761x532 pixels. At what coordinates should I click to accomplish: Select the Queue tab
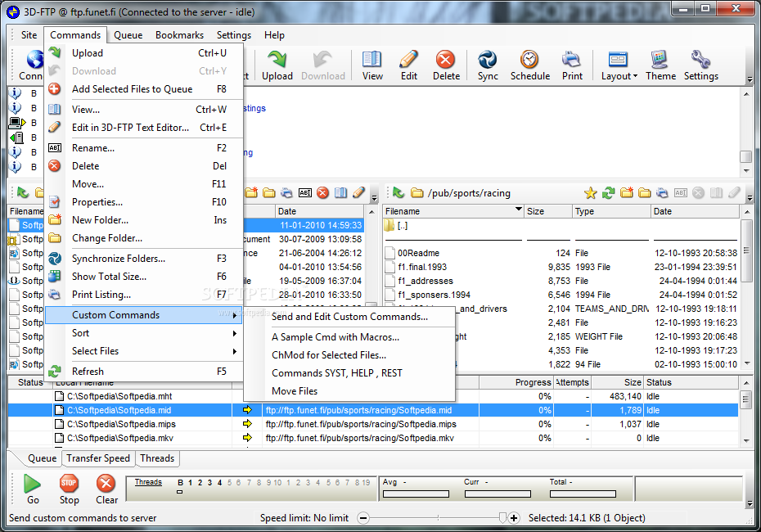point(42,458)
